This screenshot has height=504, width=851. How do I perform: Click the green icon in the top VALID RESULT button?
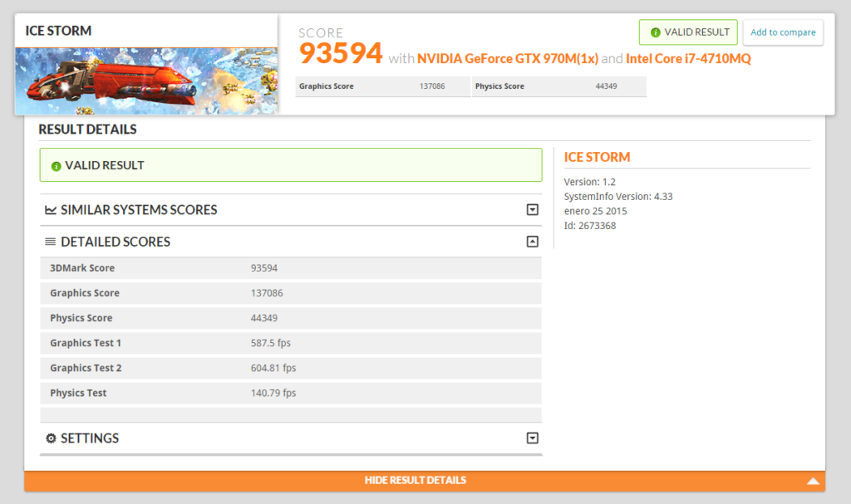tap(656, 32)
